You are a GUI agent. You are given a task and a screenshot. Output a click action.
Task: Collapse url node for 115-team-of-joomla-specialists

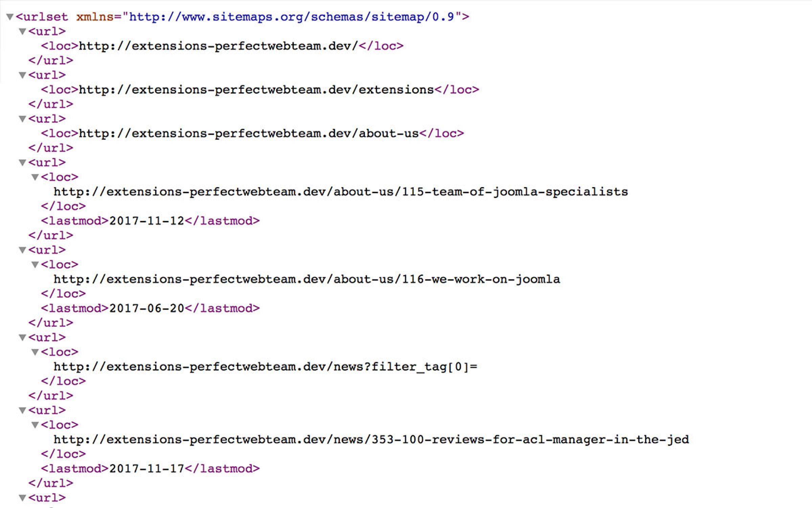click(x=23, y=163)
